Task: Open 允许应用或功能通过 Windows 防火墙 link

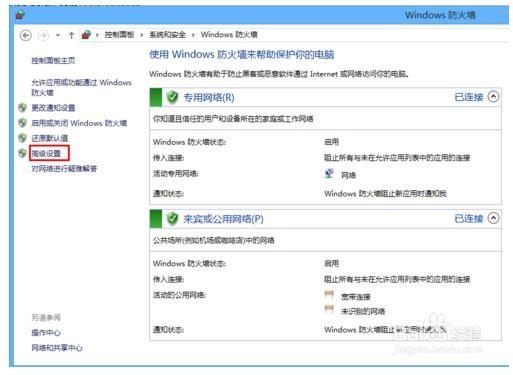Action: point(81,87)
